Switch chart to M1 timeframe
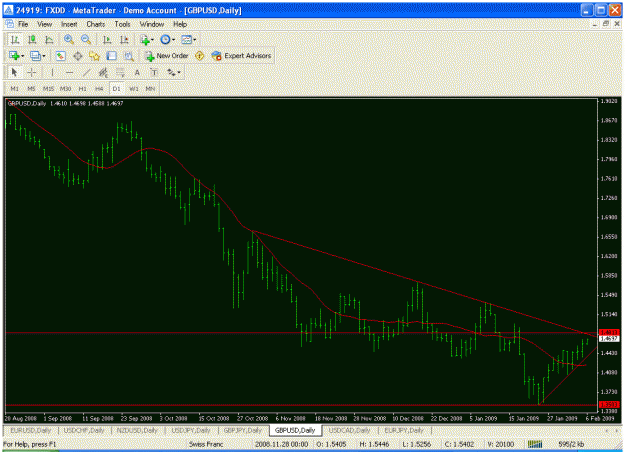The height and width of the screenshot is (452, 625). pyautogui.click(x=15, y=88)
